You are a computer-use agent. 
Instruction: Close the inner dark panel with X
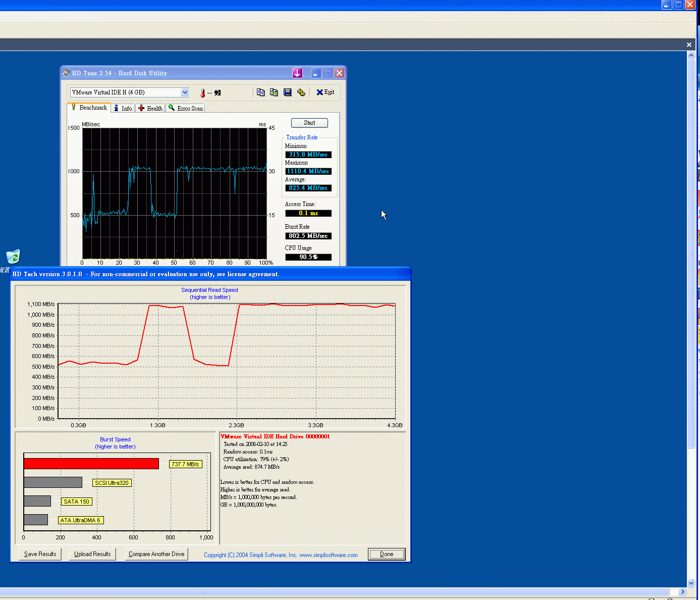pyautogui.click(x=689, y=45)
